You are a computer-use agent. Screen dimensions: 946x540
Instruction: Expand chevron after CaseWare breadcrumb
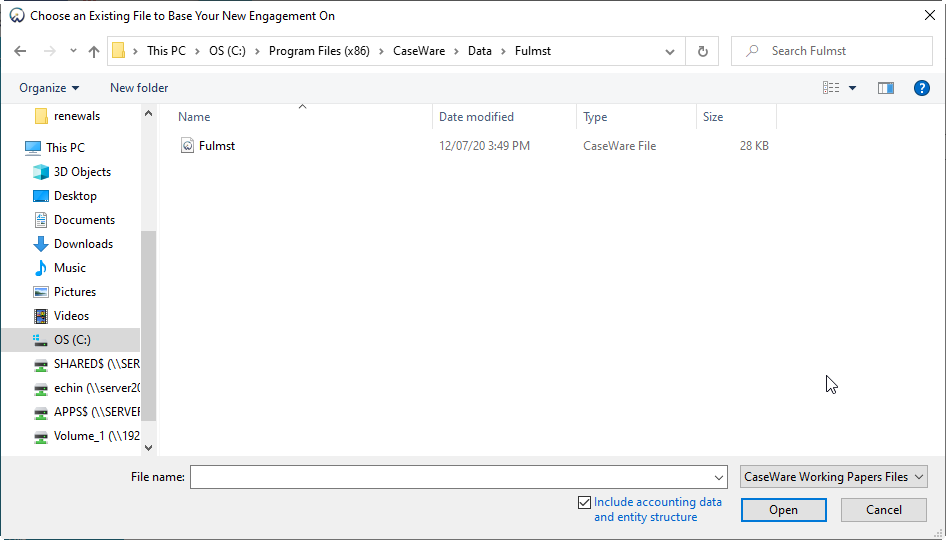coord(456,52)
